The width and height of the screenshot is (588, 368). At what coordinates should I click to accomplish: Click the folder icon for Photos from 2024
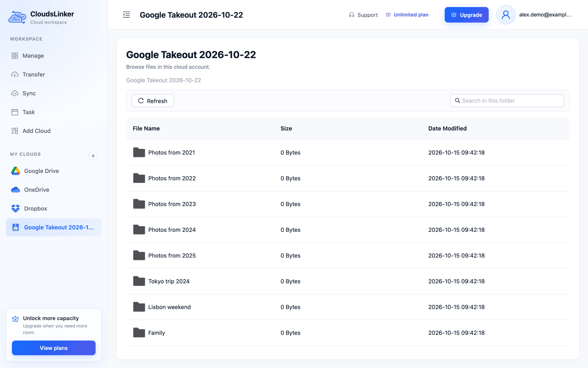click(x=139, y=230)
